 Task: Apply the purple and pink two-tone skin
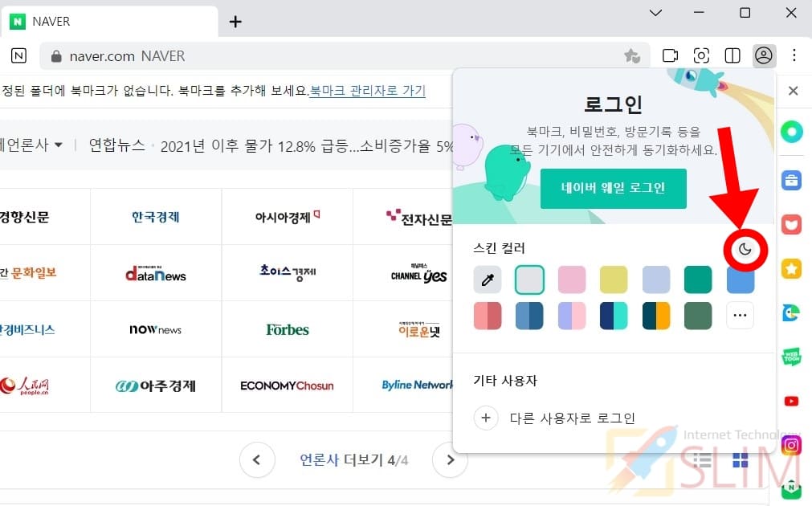point(572,316)
